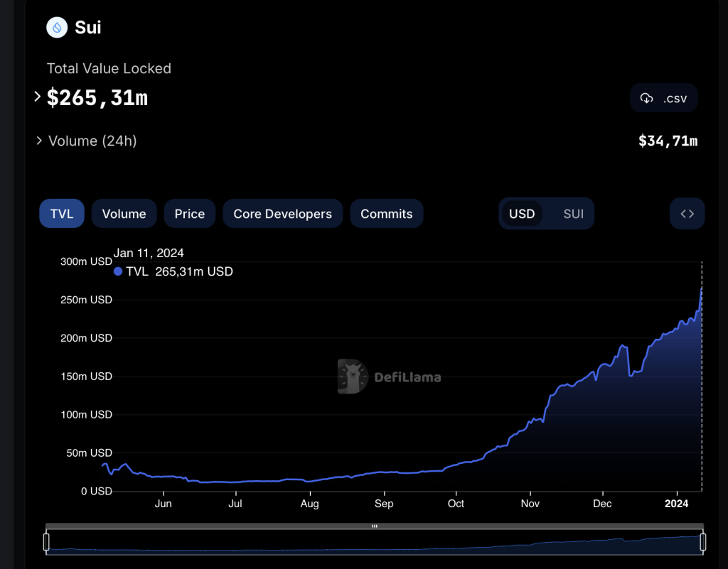Viewport: 728px width, 569px height.
Task: Enable the Price chart metric
Action: (190, 214)
